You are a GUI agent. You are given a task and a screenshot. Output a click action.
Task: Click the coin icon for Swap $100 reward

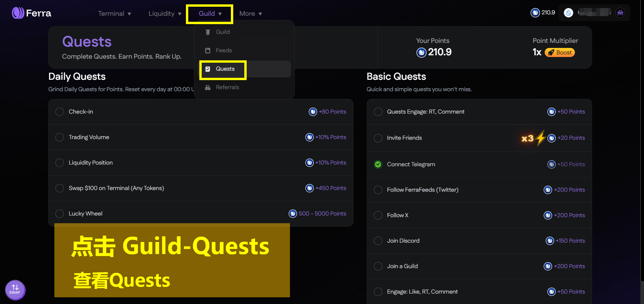coord(309,188)
